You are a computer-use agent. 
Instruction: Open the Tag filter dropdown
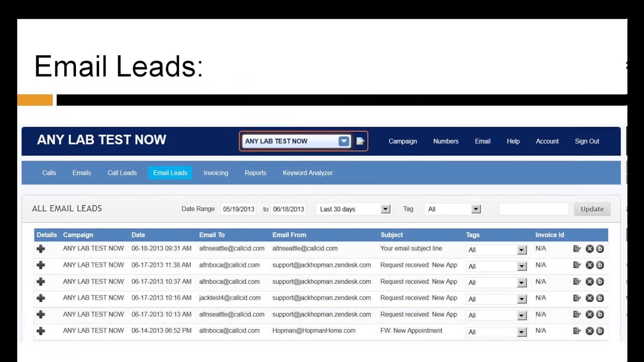(x=453, y=209)
